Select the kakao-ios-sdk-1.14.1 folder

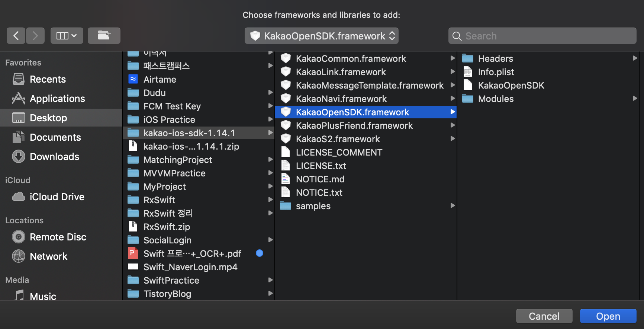tap(199, 133)
